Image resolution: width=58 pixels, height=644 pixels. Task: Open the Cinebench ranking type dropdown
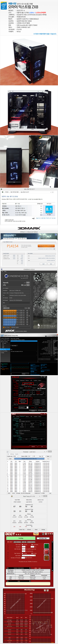6,308
